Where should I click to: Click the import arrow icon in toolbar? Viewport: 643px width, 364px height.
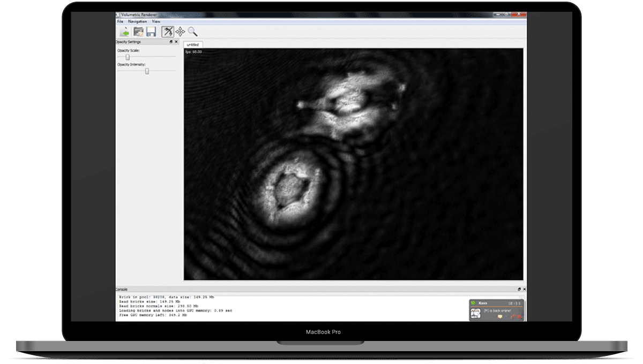click(x=124, y=32)
